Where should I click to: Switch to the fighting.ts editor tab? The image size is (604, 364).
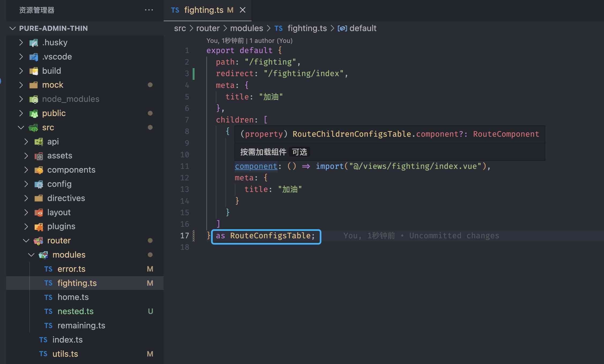coord(204,10)
